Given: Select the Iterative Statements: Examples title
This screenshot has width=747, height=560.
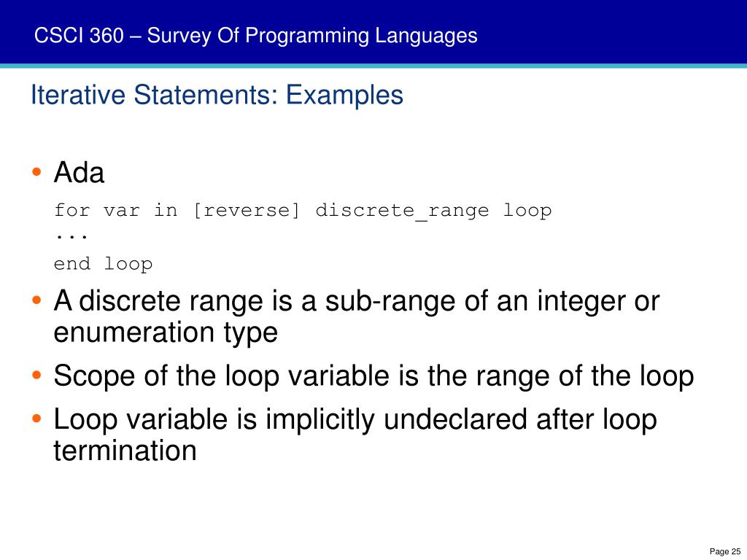Looking at the screenshot, I should [x=217, y=95].
